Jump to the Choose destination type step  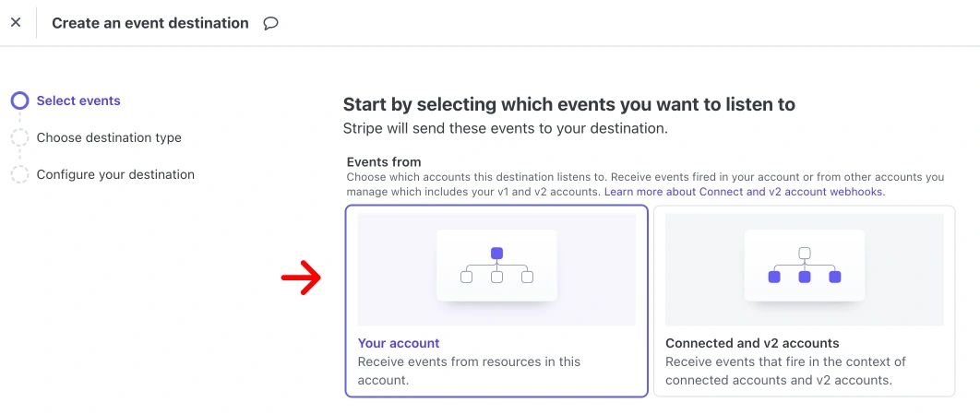click(109, 137)
